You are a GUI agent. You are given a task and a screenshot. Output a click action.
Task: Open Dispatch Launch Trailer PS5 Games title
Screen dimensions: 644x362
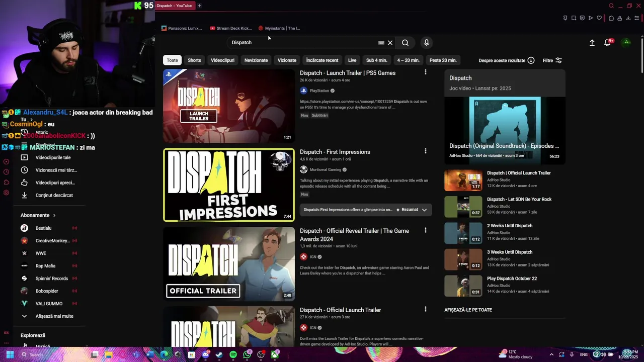pos(348,73)
